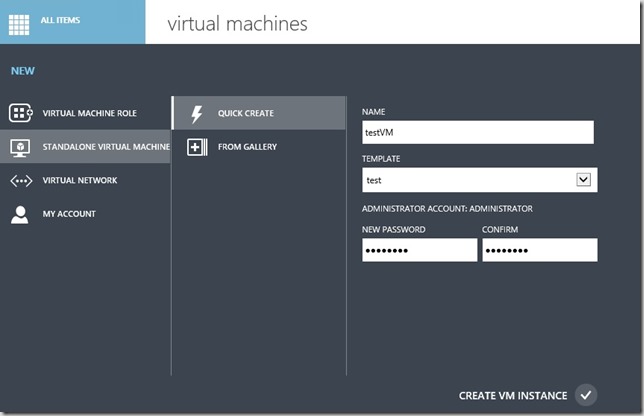Click the My Account person icon
644x416 pixels.
(x=20, y=214)
